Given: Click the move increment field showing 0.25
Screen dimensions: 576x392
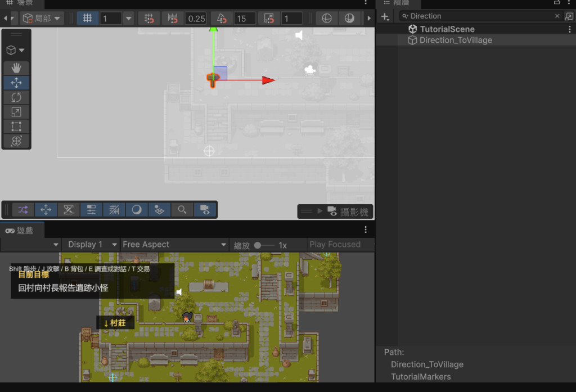Looking at the screenshot, I should pos(196,19).
